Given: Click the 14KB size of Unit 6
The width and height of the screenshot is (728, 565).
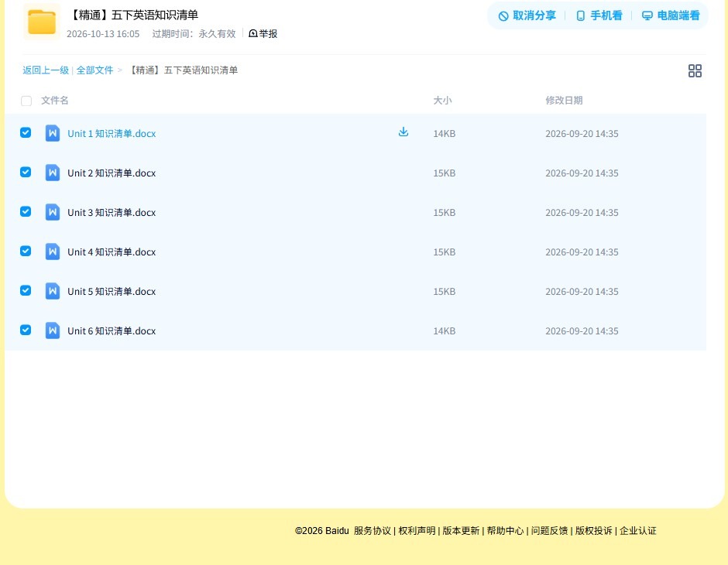Looking at the screenshot, I should click(x=445, y=330).
